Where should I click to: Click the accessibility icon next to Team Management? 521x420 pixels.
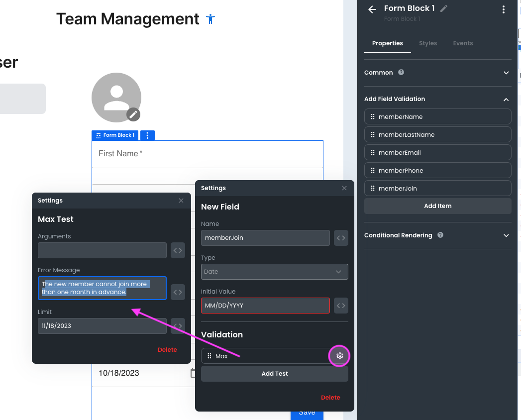point(210,19)
